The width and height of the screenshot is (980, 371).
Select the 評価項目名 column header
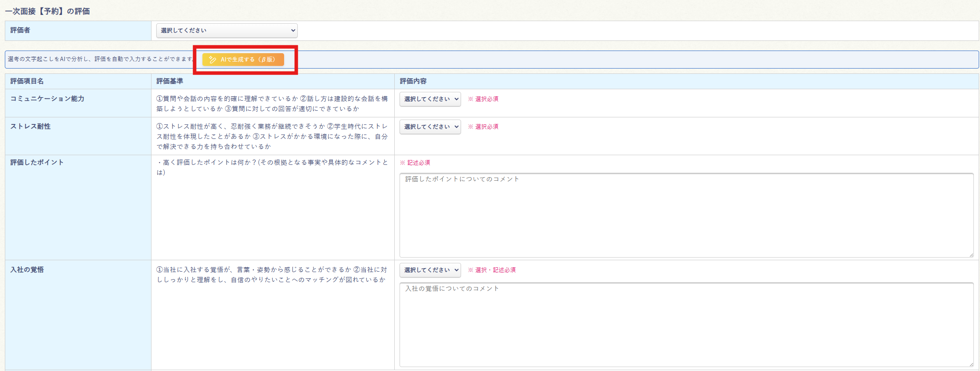pos(27,81)
